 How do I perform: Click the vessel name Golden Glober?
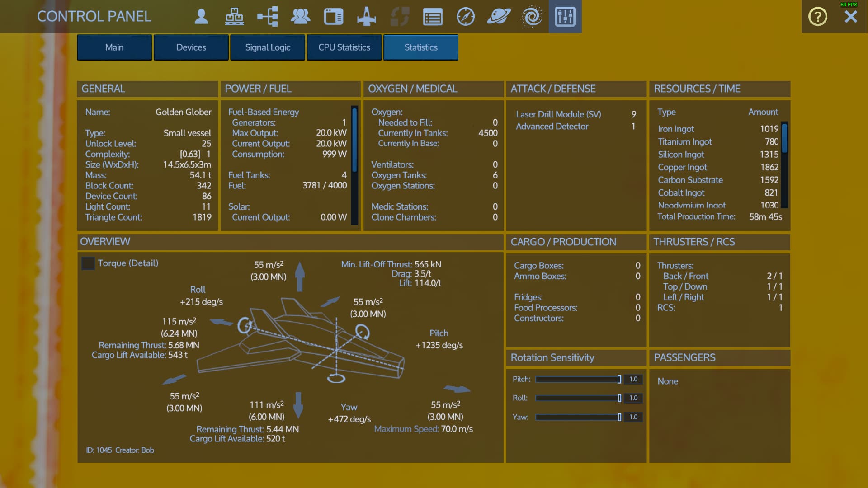(x=183, y=112)
